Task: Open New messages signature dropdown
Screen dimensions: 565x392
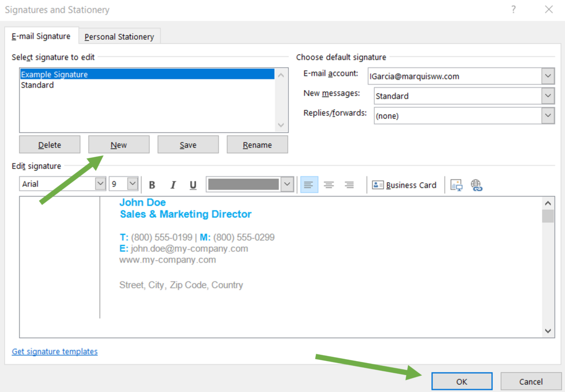Action: point(548,96)
